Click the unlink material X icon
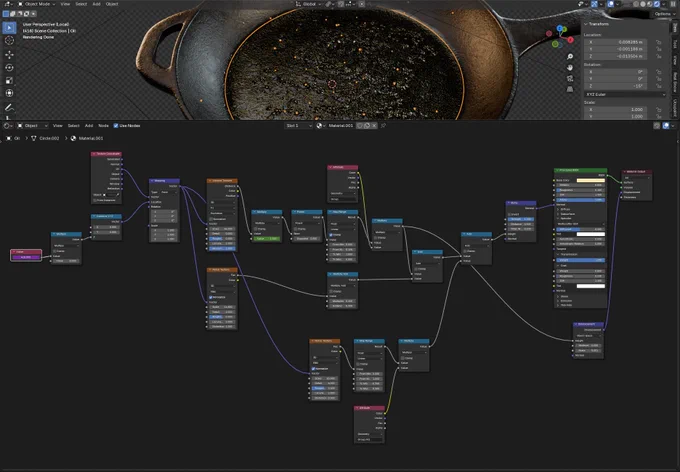680x472 pixels. click(x=374, y=125)
